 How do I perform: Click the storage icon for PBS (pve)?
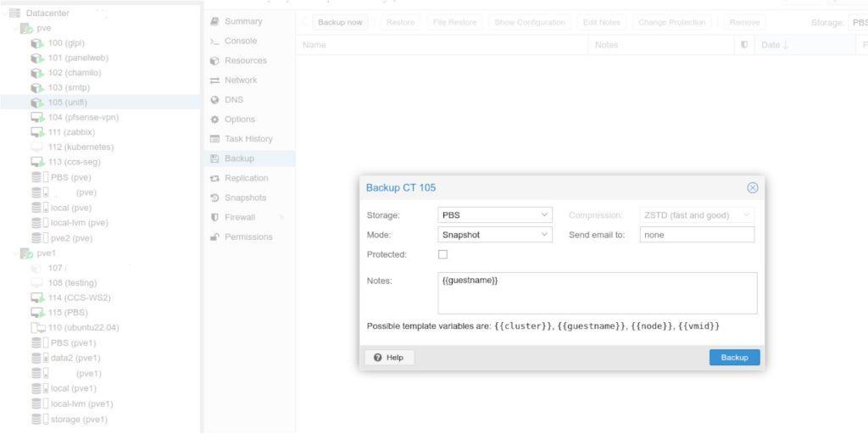[39, 178]
